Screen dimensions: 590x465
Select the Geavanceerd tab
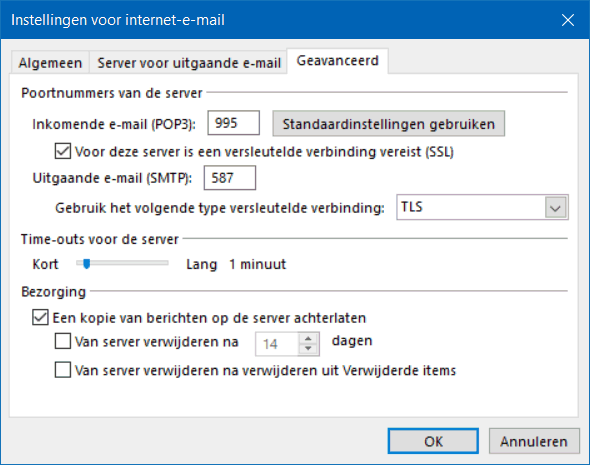coord(338,61)
